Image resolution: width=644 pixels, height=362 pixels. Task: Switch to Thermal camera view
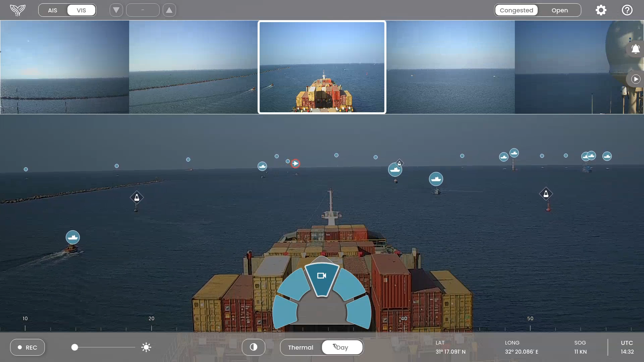point(301,347)
